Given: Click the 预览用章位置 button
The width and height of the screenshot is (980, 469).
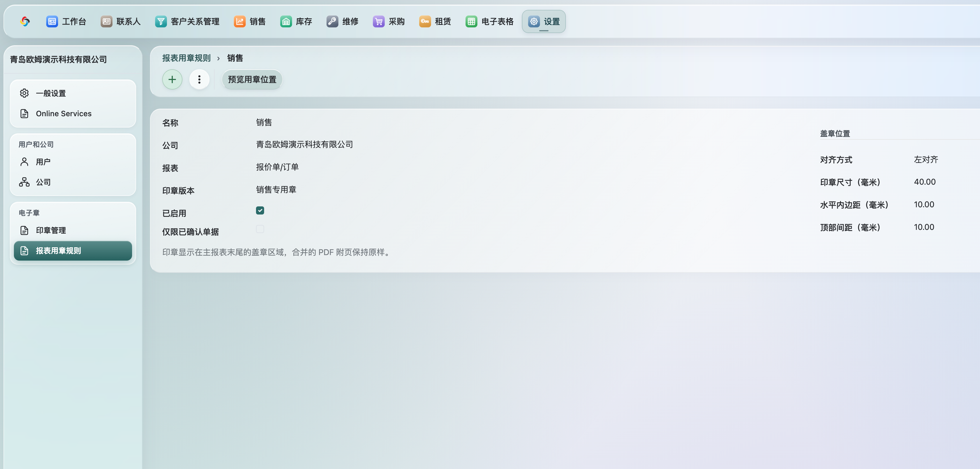Looking at the screenshot, I should [x=252, y=79].
